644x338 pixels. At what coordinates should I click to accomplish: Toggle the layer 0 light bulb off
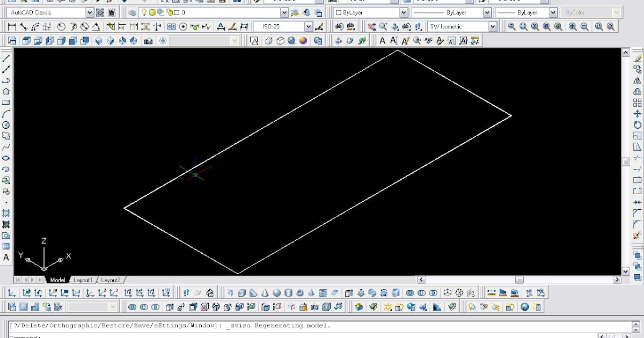tap(144, 12)
